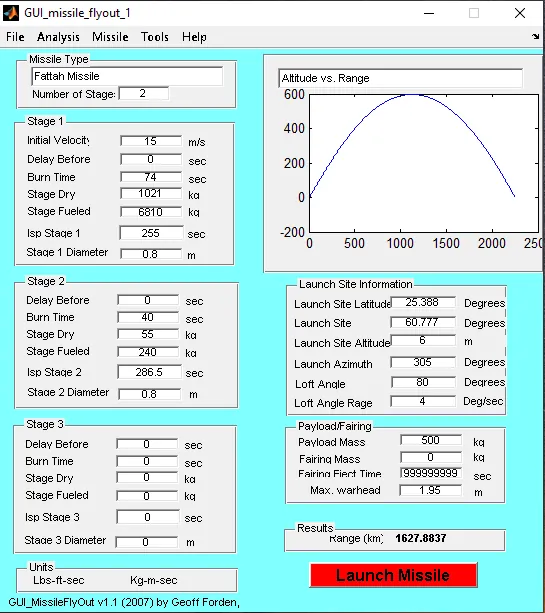Click the Number of Stage field
The height and width of the screenshot is (613, 545).
144,93
